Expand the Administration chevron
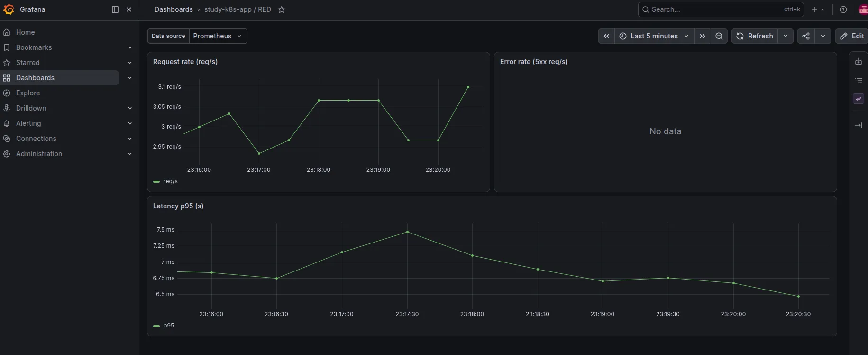868x355 pixels. tap(130, 154)
